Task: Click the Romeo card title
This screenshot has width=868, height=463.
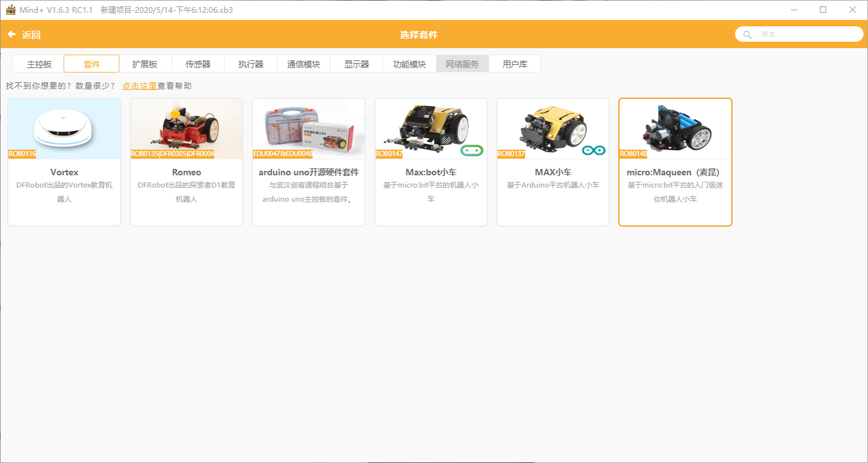Action: (x=187, y=172)
